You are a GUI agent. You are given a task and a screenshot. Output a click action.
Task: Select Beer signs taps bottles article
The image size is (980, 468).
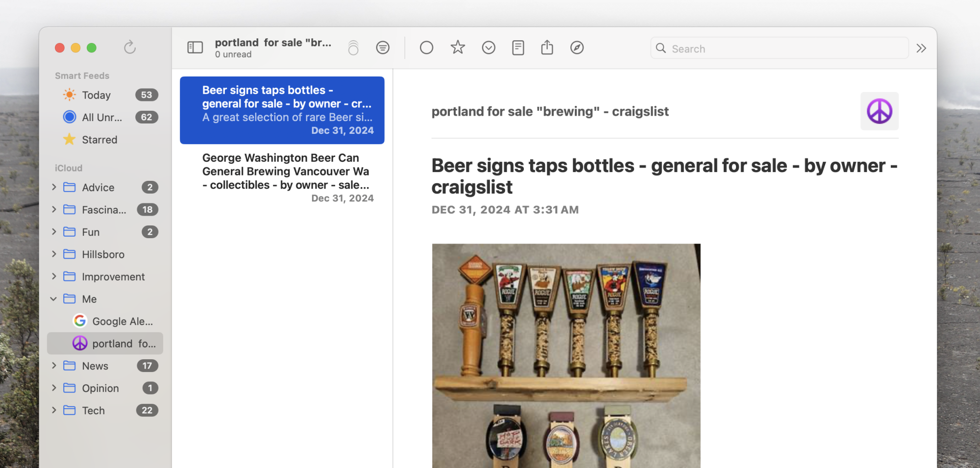point(282,110)
